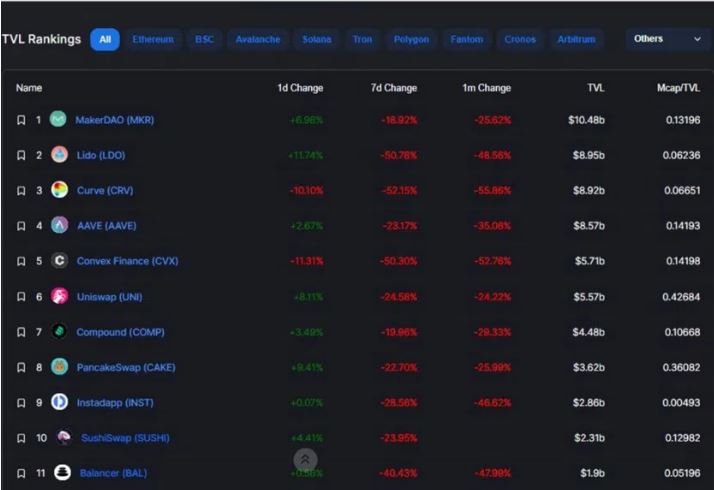Sort by the 7d Change column

394,87
